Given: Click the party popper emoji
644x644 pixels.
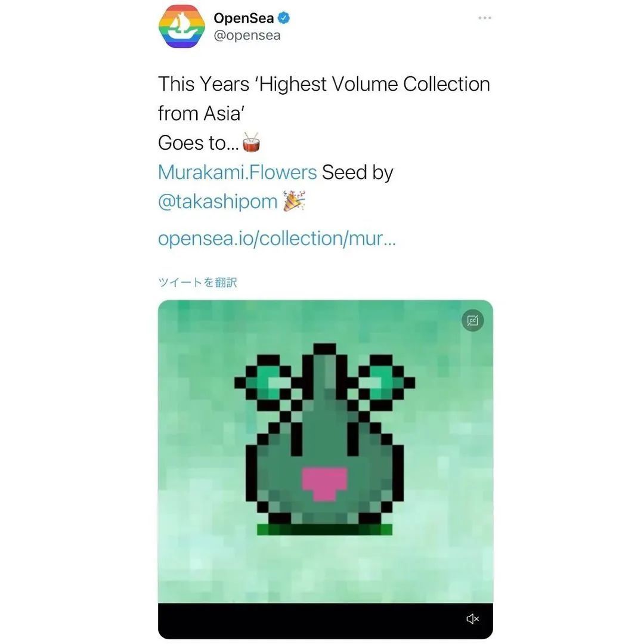Looking at the screenshot, I should pyautogui.click(x=294, y=201).
